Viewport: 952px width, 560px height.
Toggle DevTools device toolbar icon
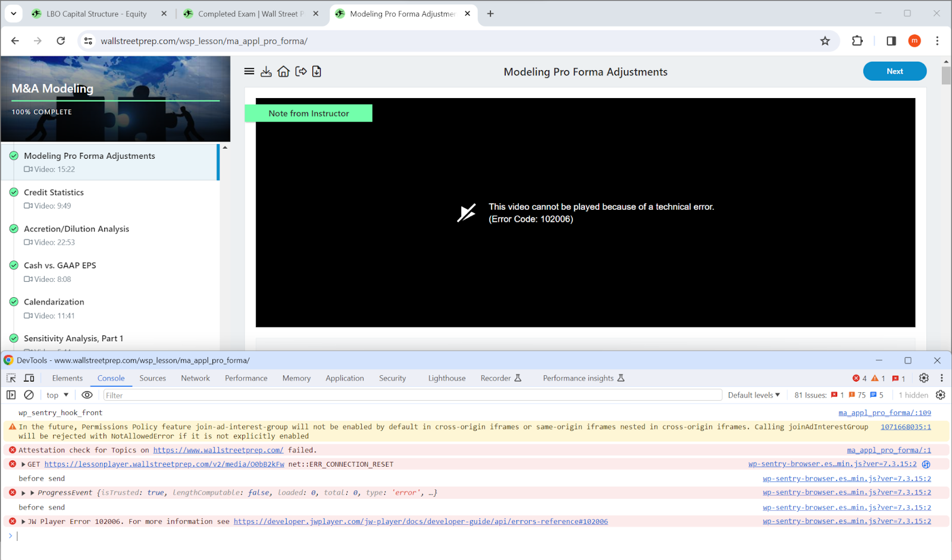(x=29, y=378)
